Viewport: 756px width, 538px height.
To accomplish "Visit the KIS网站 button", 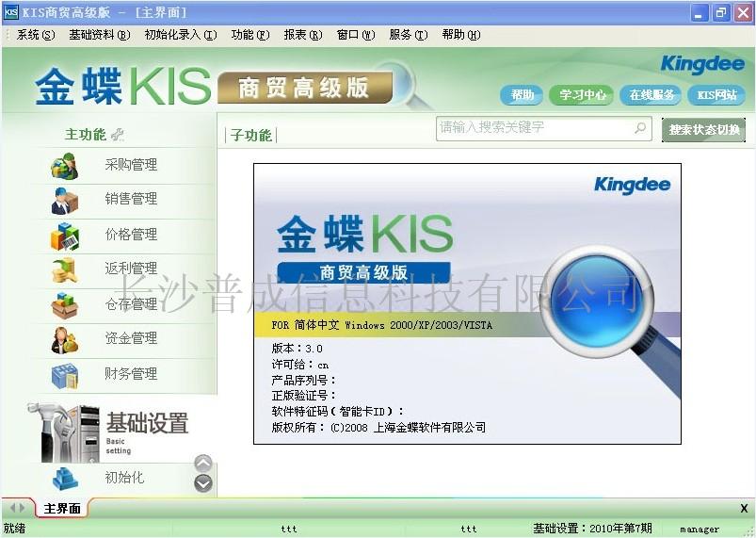I will (717, 94).
